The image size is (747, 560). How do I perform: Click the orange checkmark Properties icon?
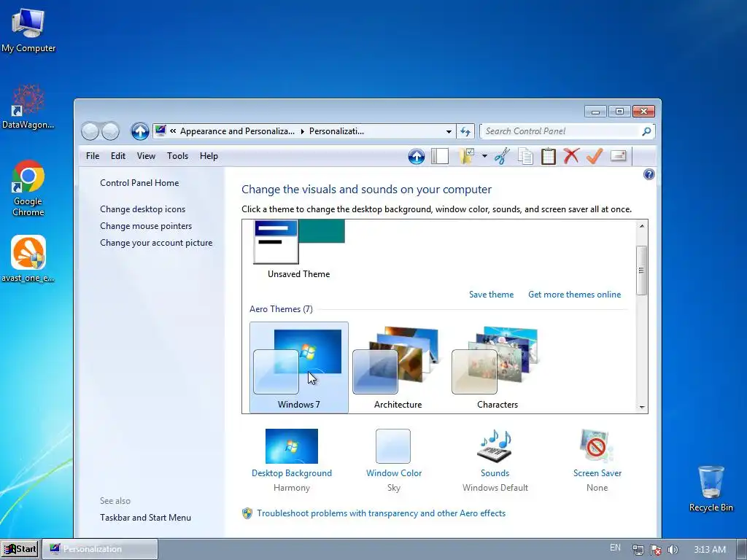click(x=595, y=156)
